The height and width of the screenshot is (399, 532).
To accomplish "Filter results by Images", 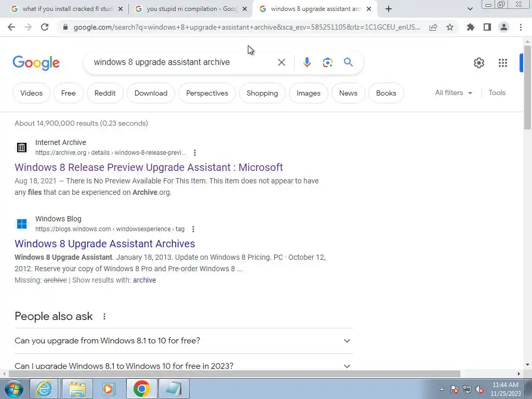I will [x=309, y=93].
